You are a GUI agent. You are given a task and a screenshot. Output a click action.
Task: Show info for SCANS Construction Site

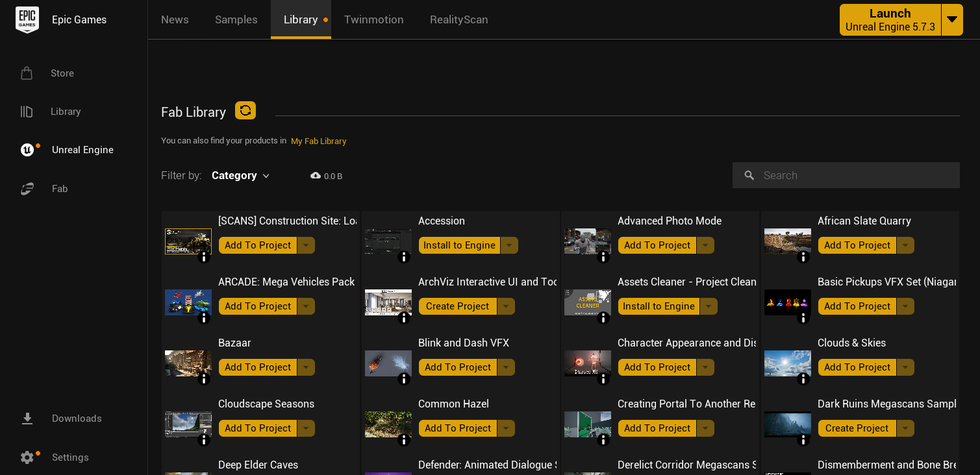(x=204, y=257)
